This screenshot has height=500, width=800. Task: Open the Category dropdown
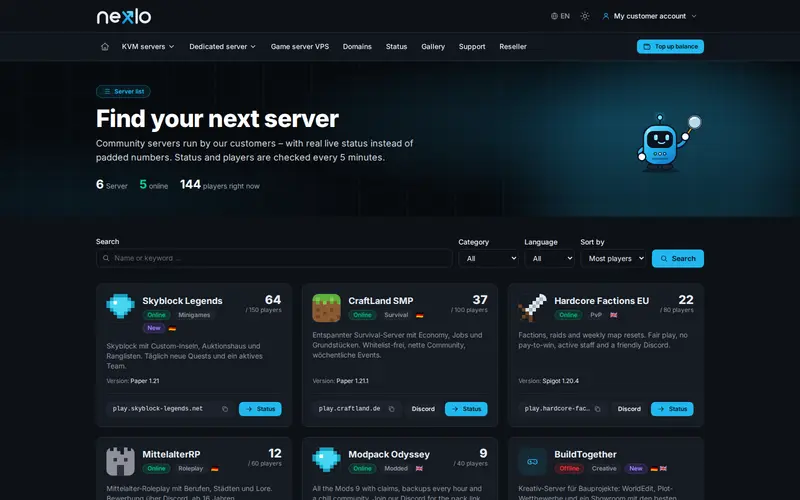(488, 258)
